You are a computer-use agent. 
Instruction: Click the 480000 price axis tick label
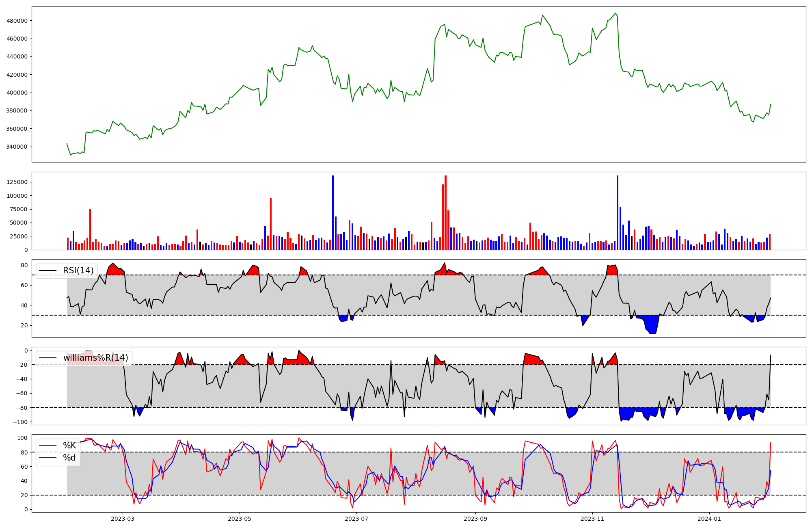17,21
